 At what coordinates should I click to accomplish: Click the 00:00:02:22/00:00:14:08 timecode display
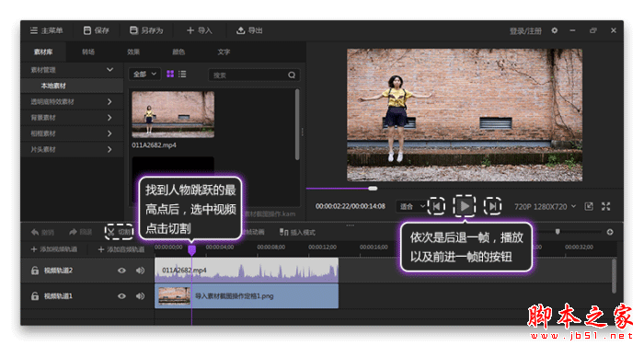(x=351, y=206)
